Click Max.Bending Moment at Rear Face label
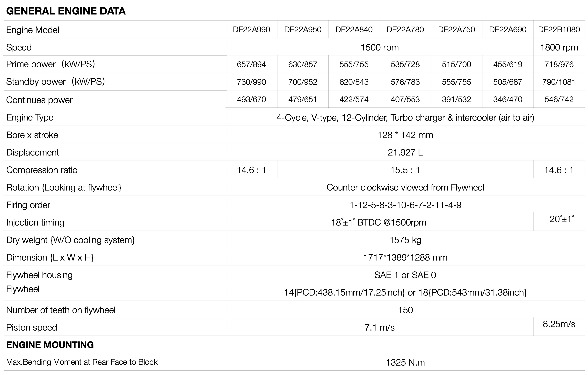 [x=82, y=362]
